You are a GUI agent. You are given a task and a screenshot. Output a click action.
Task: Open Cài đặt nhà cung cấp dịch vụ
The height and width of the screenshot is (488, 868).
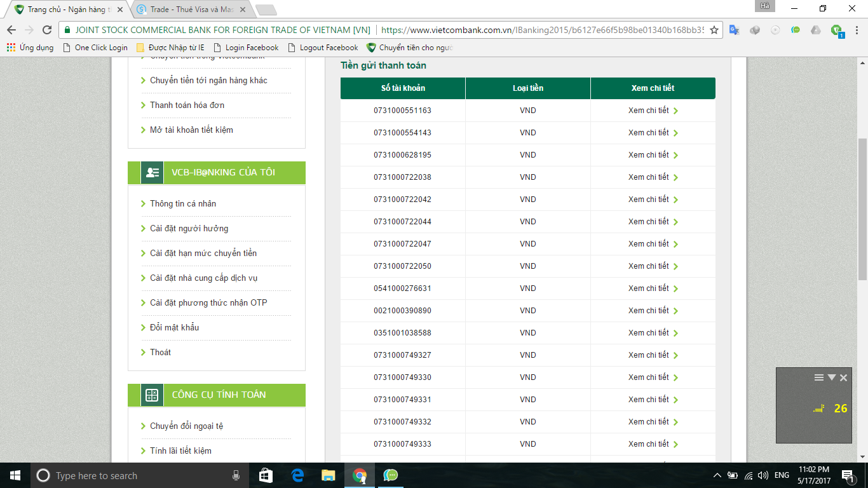[203, 278]
